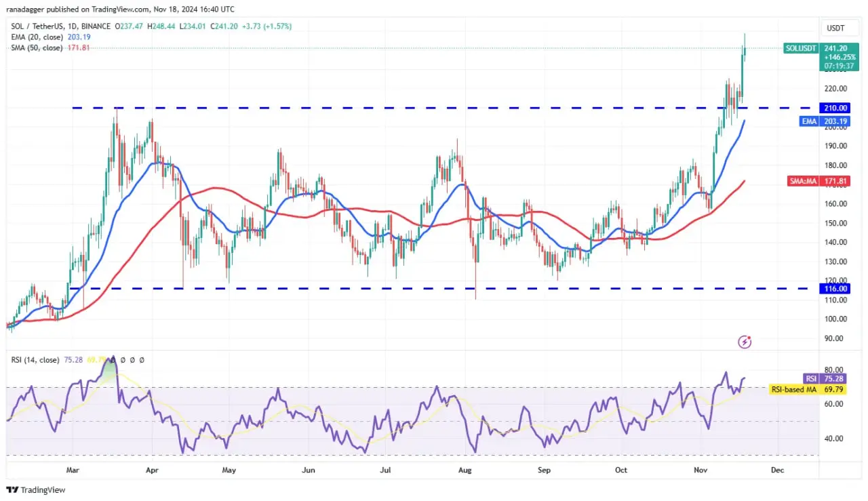
Task: Click the May label on time axis
Action: pos(229,469)
